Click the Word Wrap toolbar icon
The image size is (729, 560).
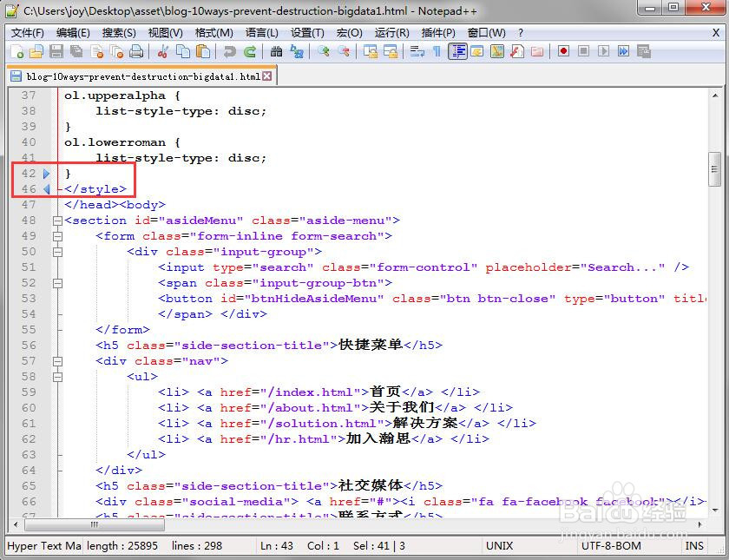pos(418,51)
